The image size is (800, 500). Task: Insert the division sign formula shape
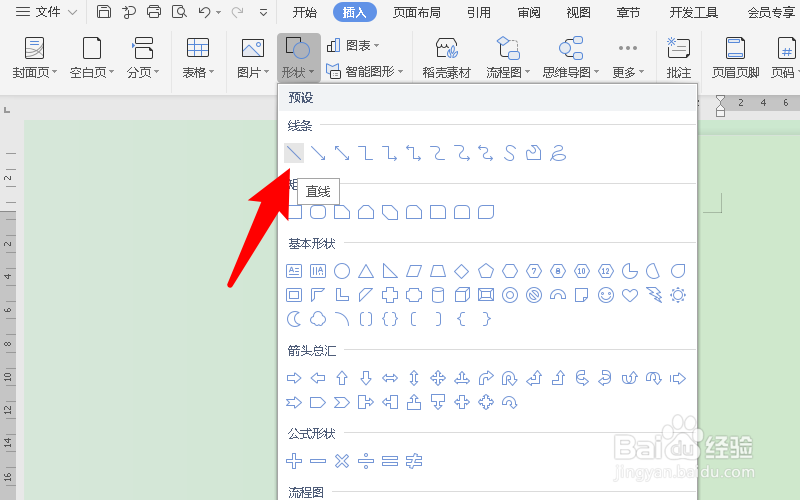[x=366, y=461]
